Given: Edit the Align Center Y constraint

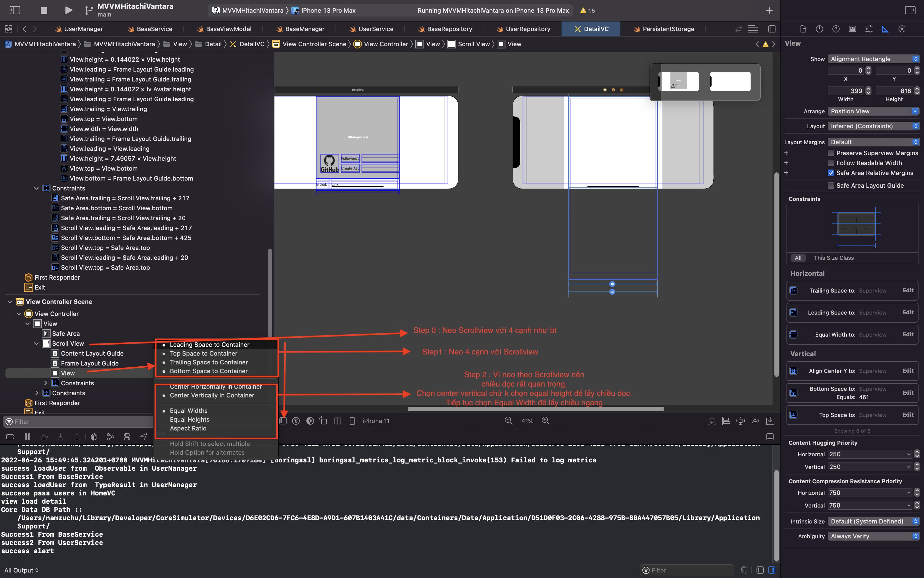Looking at the screenshot, I should click(908, 371).
